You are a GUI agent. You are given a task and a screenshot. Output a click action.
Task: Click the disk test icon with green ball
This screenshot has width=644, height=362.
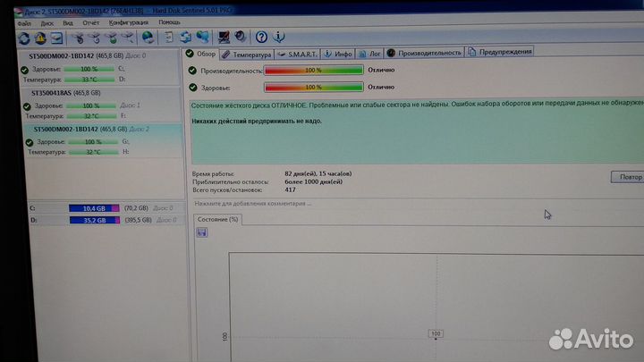(x=112, y=38)
